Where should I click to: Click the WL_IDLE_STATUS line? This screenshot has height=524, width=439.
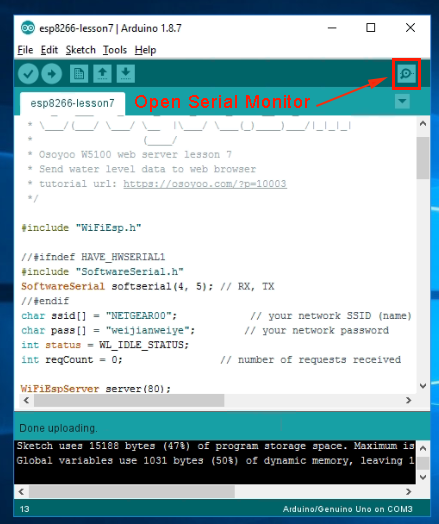coord(105,345)
